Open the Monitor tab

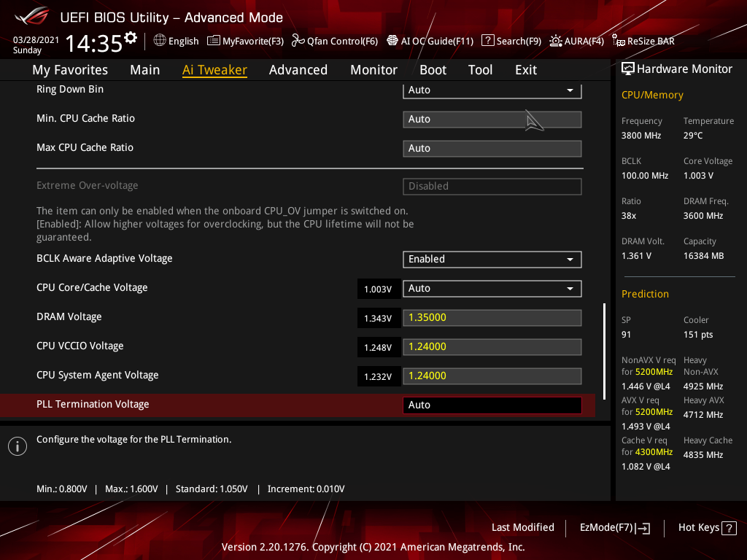374,70
